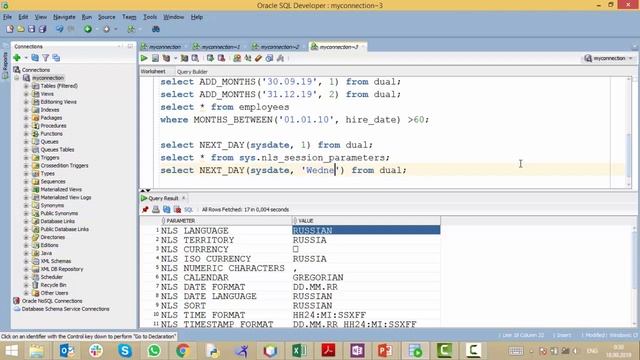Expand the Triggers node
640x360 pixels.
tap(26, 158)
